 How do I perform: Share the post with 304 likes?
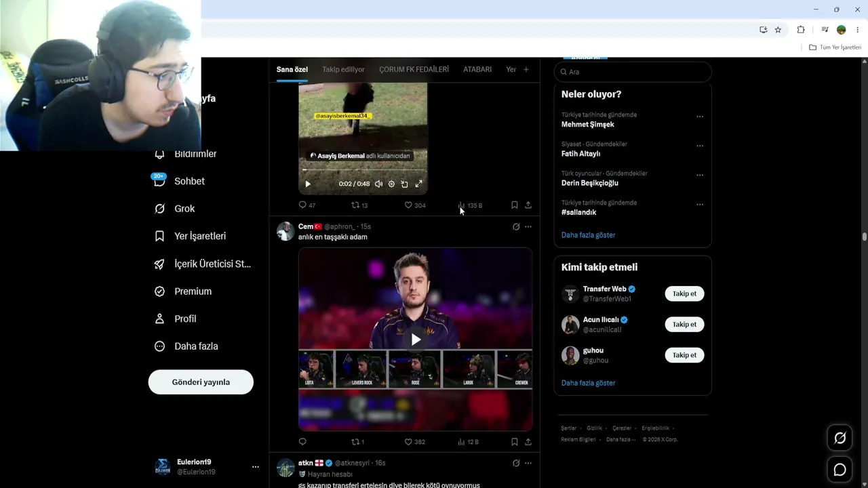pyautogui.click(x=528, y=205)
